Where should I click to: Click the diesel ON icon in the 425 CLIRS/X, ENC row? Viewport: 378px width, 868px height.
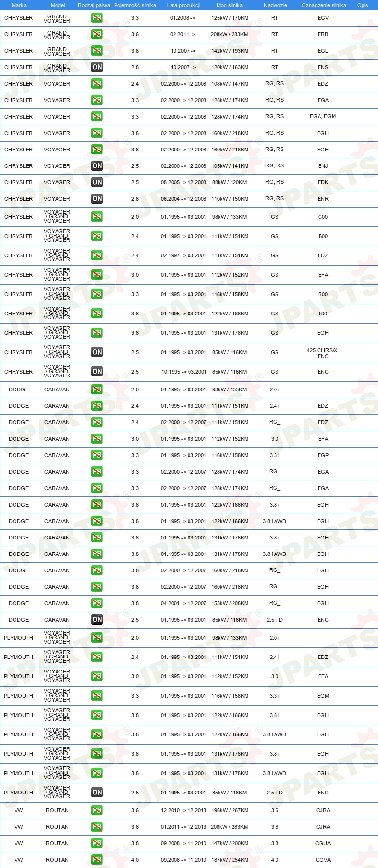point(97,352)
